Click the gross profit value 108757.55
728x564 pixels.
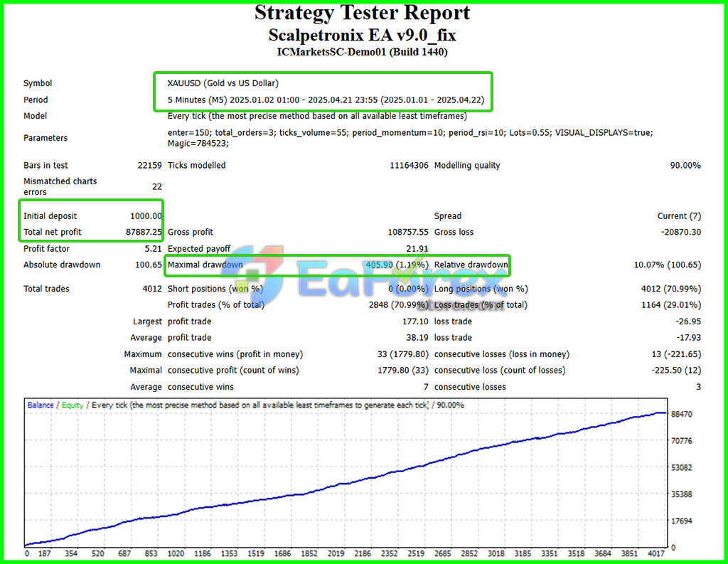(x=408, y=233)
